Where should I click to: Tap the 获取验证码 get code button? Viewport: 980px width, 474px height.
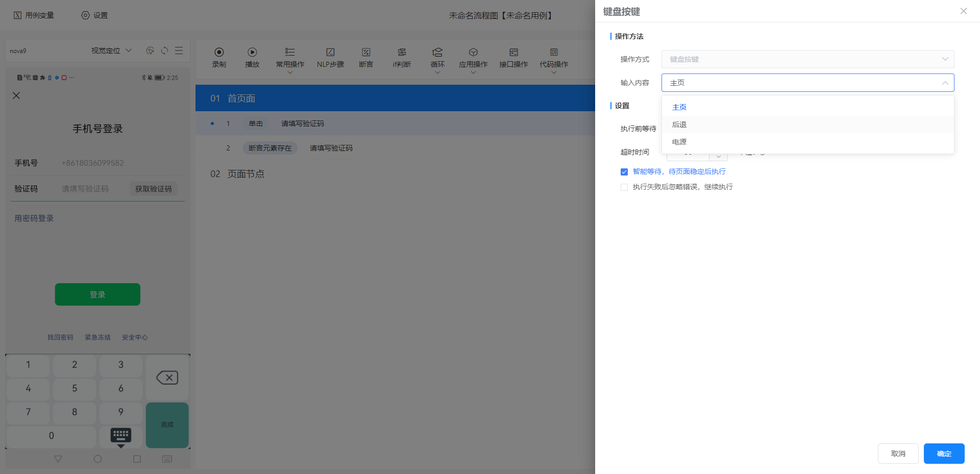(153, 189)
